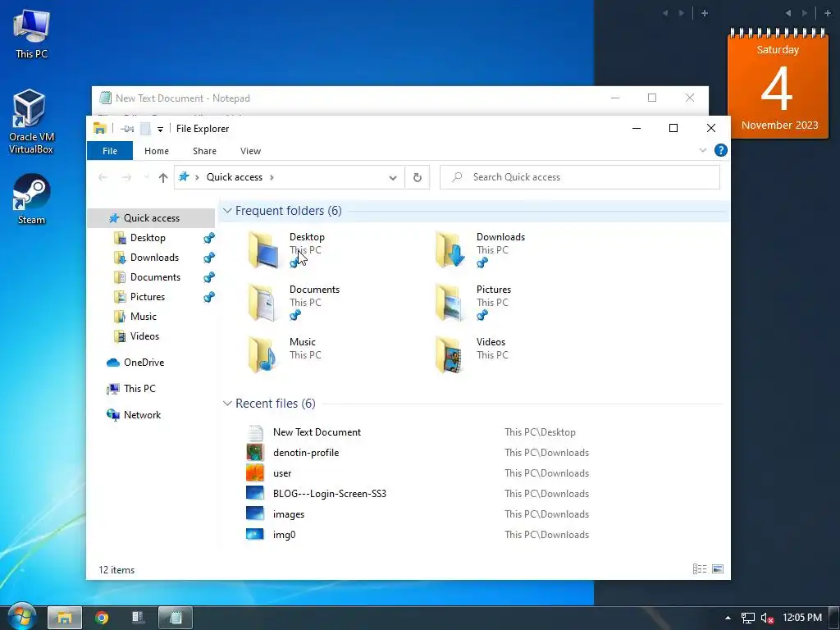Screen dimensions: 840x630
Task: Open the View ribbon tab
Action: pos(250,151)
